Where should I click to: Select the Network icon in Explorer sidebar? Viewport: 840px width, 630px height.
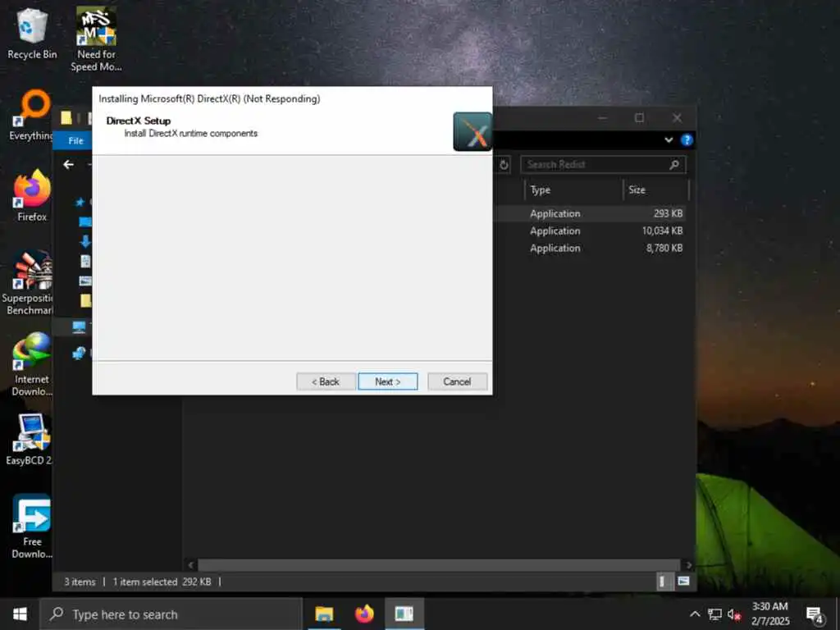coord(80,353)
